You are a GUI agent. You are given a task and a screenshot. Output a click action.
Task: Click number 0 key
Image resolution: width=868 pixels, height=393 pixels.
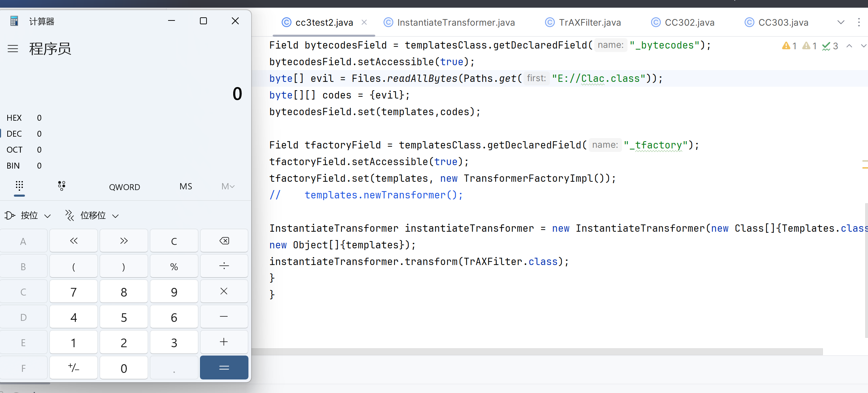pyautogui.click(x=124, y=368)
